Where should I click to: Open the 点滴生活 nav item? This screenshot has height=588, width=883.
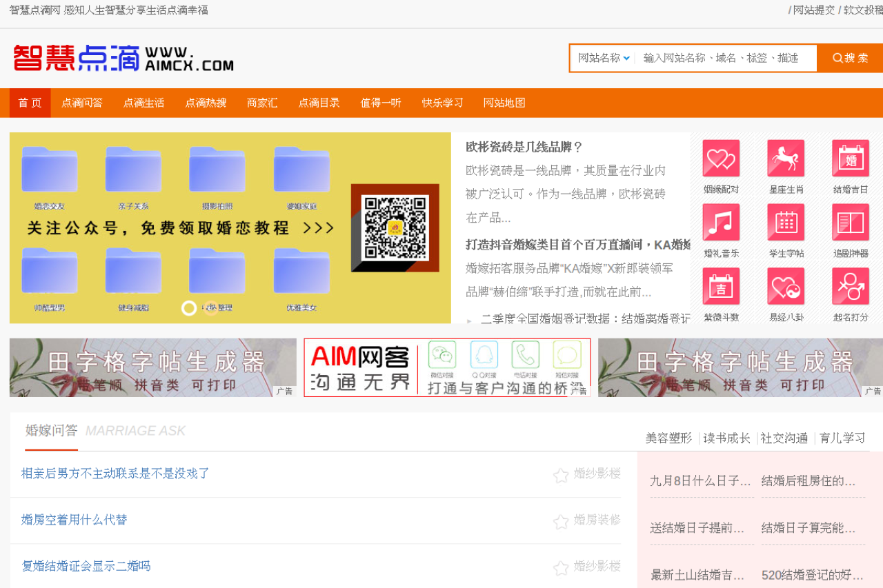point(143,103)
